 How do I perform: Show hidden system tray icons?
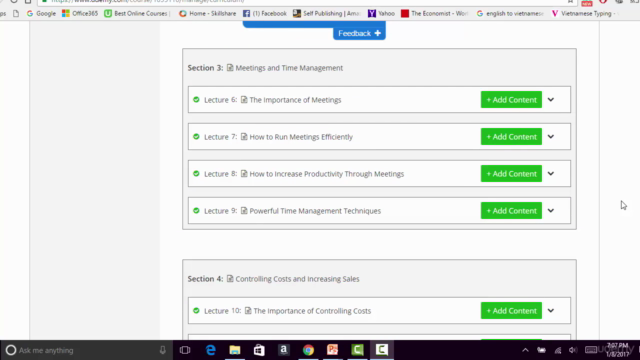[x=525, y=350]
